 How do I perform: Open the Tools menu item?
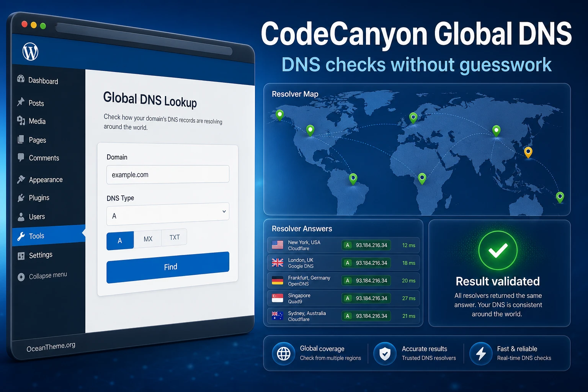tap(48, 235)
